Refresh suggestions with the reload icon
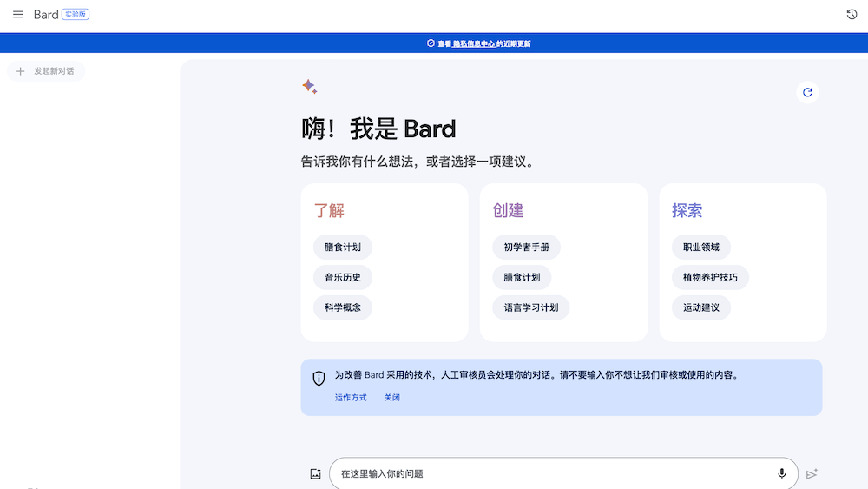Image resolution: width=868 pixels, height=489 pixels. [807, 92]
